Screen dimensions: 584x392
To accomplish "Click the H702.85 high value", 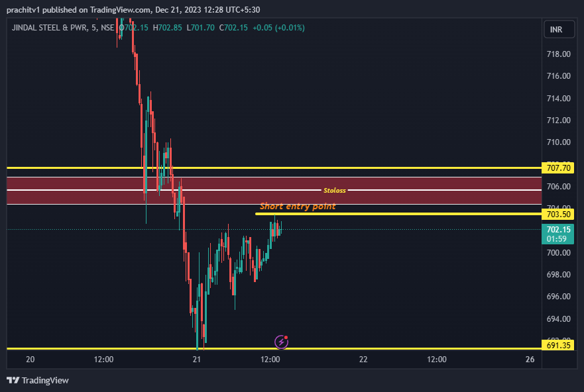I will pos(167,28).
